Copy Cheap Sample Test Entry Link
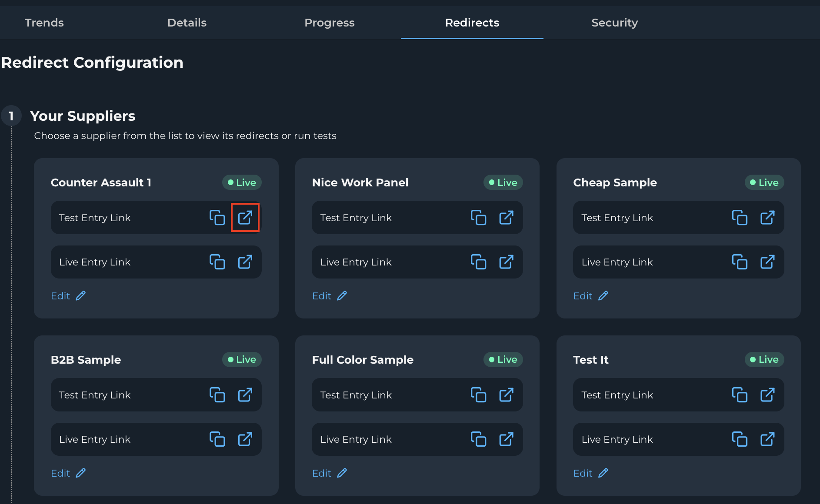This screenshot has width=820, height=504. [740, 218]
